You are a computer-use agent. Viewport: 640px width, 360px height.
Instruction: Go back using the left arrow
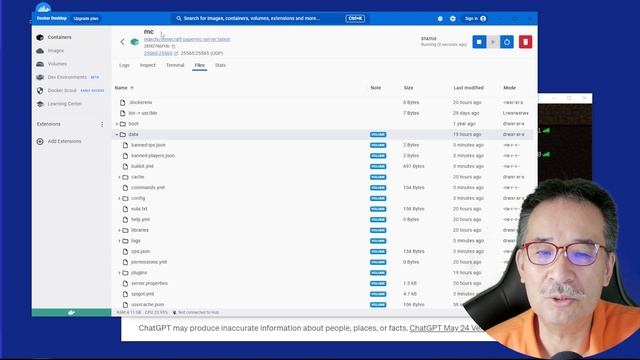pos(122,42)
